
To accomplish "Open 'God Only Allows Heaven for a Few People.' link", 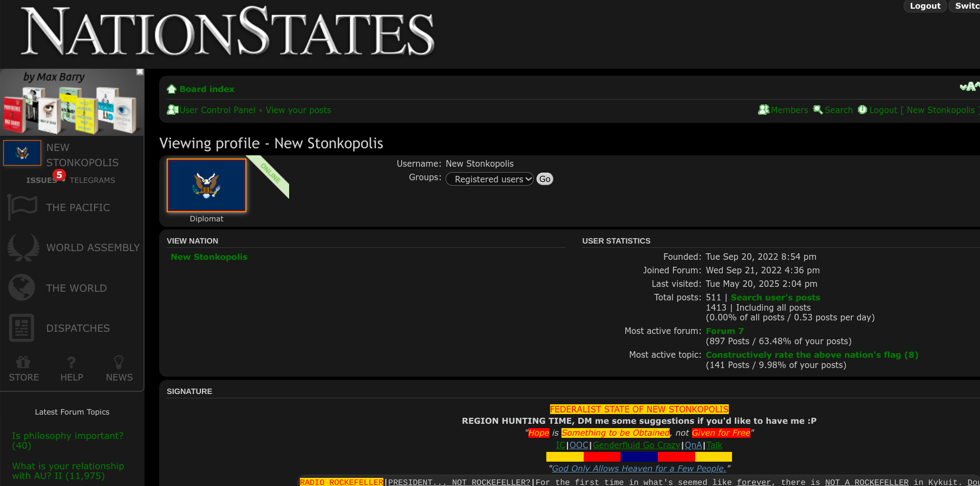I will tap(639, 469).
